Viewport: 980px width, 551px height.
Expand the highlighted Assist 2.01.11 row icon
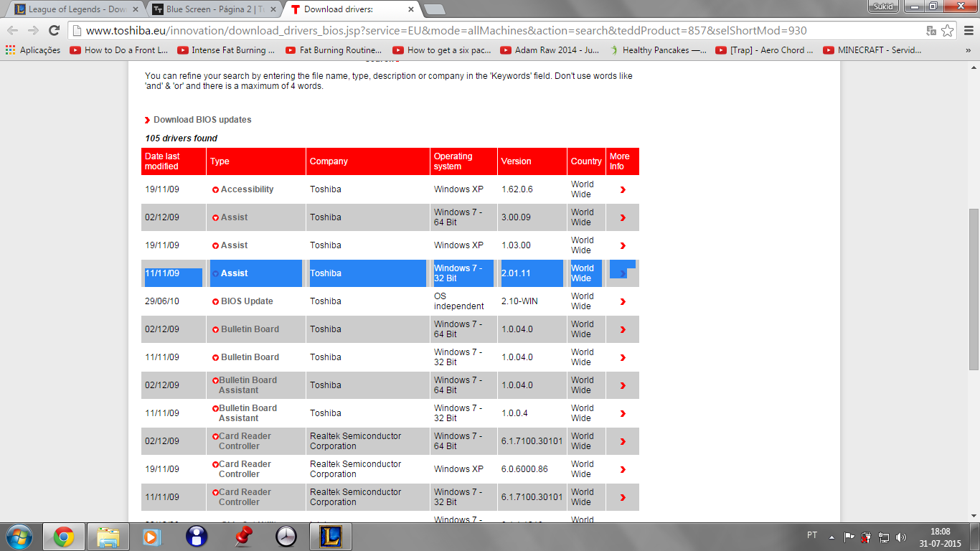(x=215, y=274)
